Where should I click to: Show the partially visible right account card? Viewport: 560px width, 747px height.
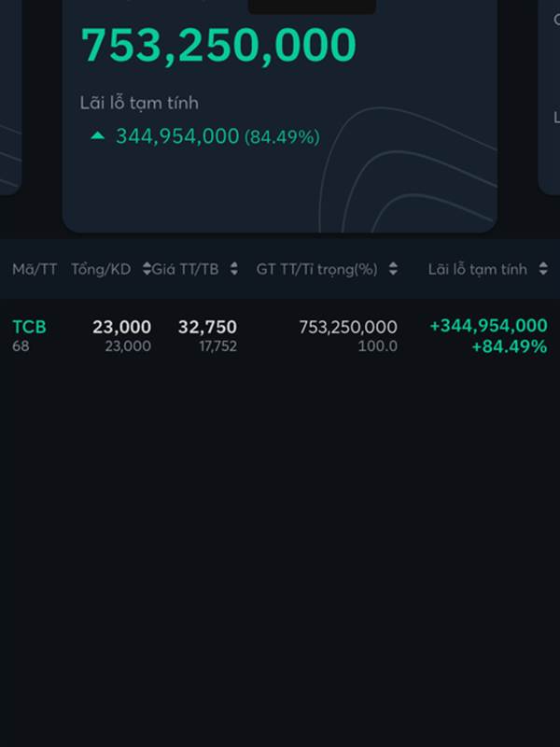pos(549,95)
